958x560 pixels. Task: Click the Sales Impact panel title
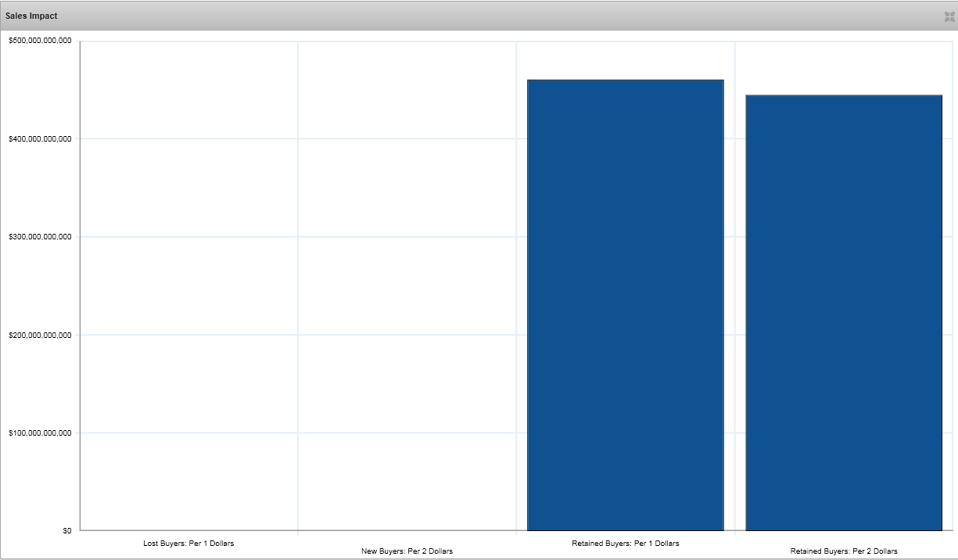pyautogui.click(x=31, y=16)
